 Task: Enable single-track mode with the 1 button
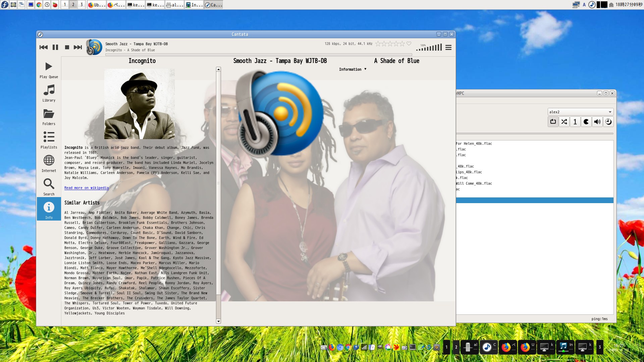[x=575, y=122]
